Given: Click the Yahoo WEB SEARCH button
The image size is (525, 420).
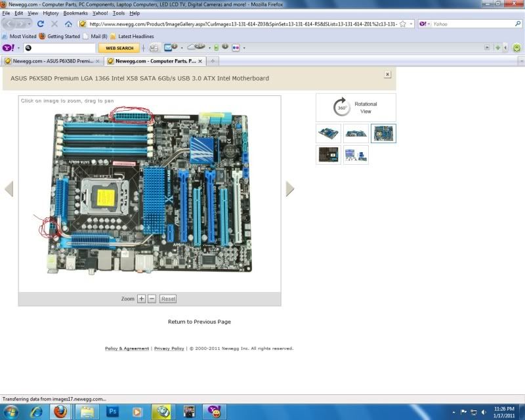Looking at the screenshot, I should tap(119, 48).
